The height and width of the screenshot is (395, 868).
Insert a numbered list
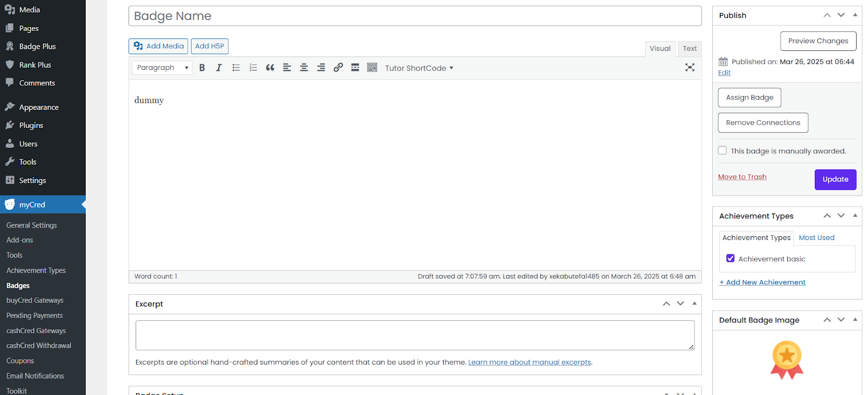(253, 68)
